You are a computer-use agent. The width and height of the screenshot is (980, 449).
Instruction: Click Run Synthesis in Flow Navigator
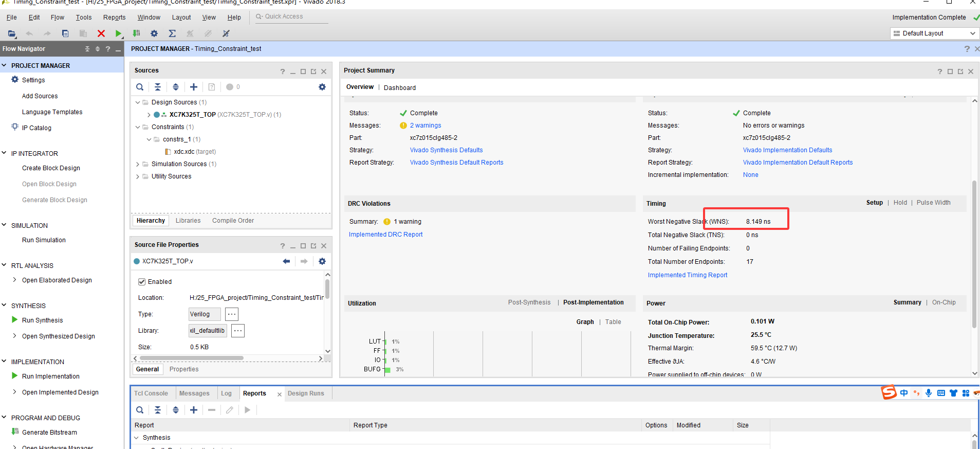point(42,320)
